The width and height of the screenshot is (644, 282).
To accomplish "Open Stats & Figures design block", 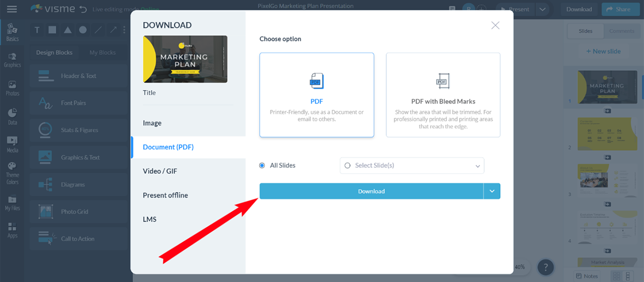I will tap(78, 130).
